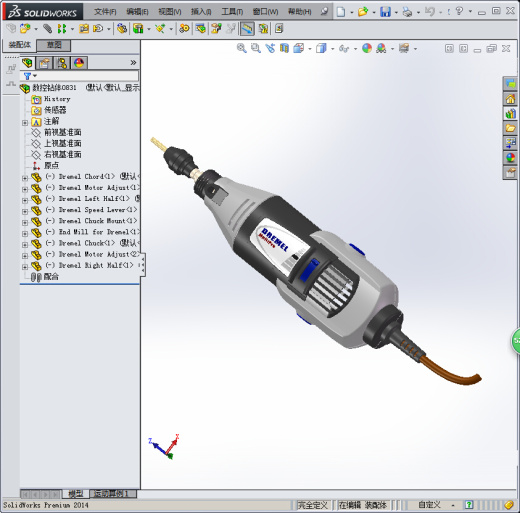Click the Edit Appearance color ball icon
The width and height of the screenshot is (520, 513).
(367, 48)
